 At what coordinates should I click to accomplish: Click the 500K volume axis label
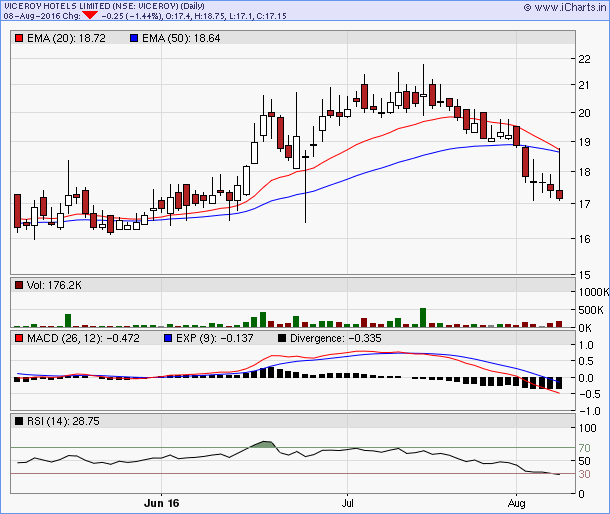pos(591,310)
